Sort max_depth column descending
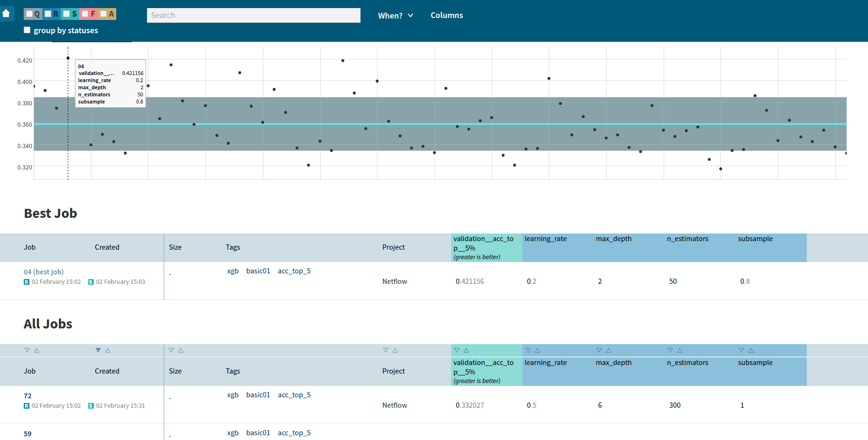The height and width of the screenshot is (440, 868). 599,350
